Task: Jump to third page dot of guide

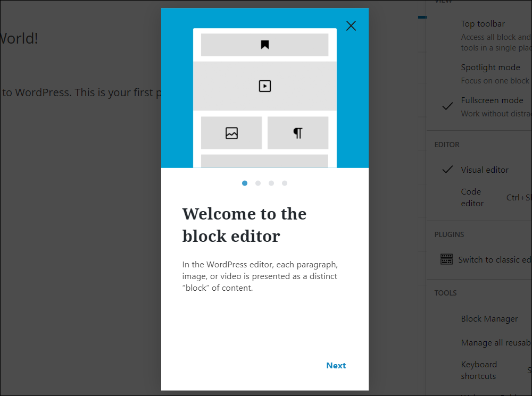Action: [x=271, y=183]
